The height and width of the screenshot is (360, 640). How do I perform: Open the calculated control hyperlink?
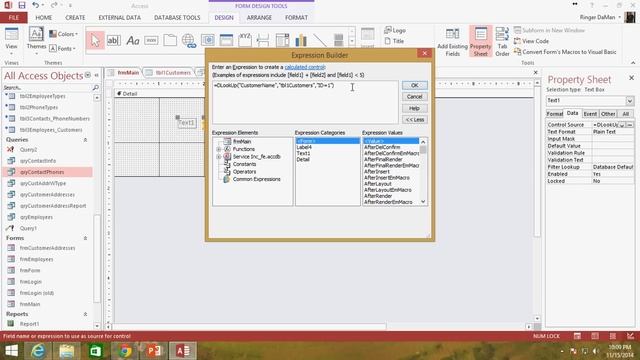(x=305, y=67)
